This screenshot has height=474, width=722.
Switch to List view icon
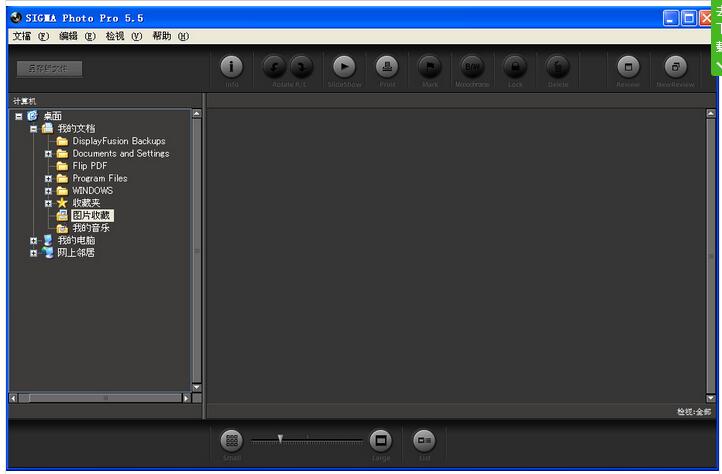[x=424, y=441]
